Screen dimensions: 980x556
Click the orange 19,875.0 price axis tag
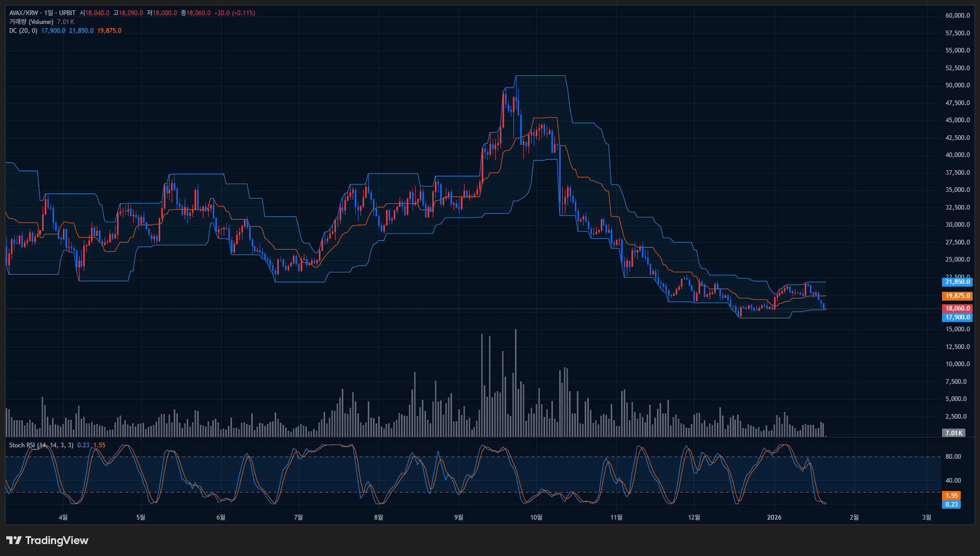click(x=957, y=296)
